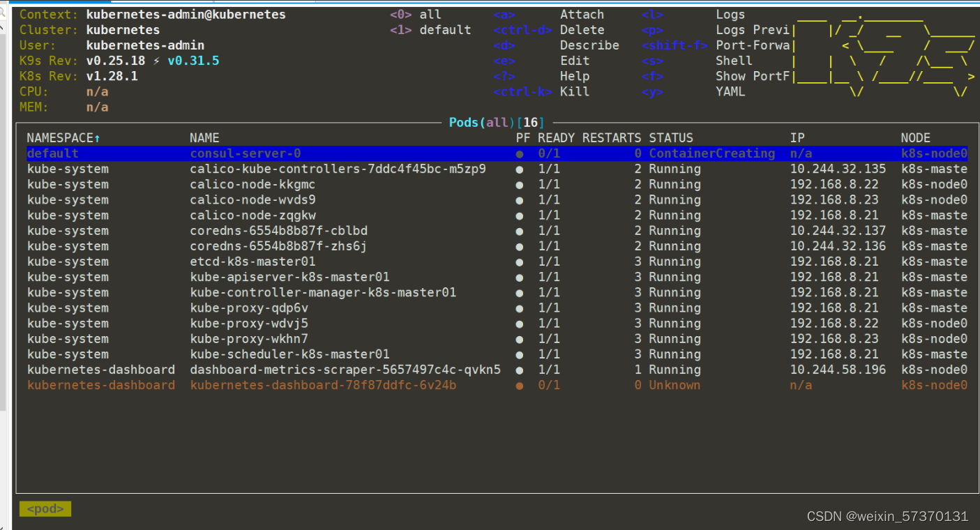Select the calico-node-zqgkw pod
The width and height of the screenshot is (980, 530).
click(497, 215)
